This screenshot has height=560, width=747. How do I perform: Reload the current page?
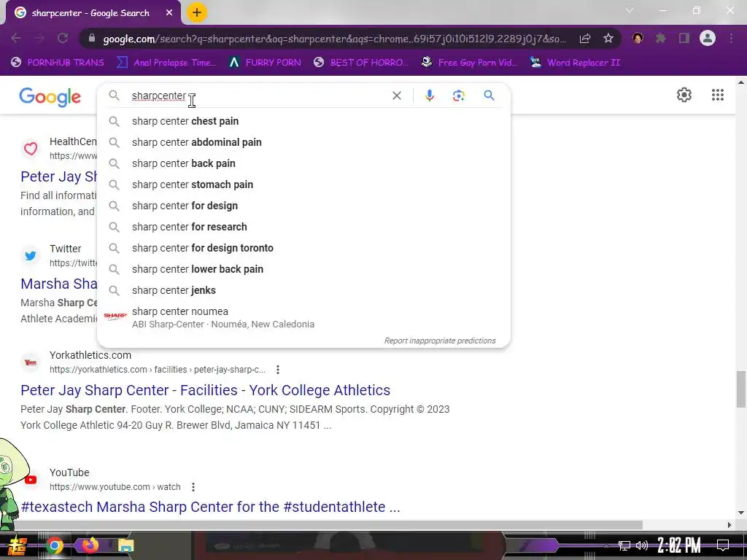pyautogui.click(x=63, y=38)
